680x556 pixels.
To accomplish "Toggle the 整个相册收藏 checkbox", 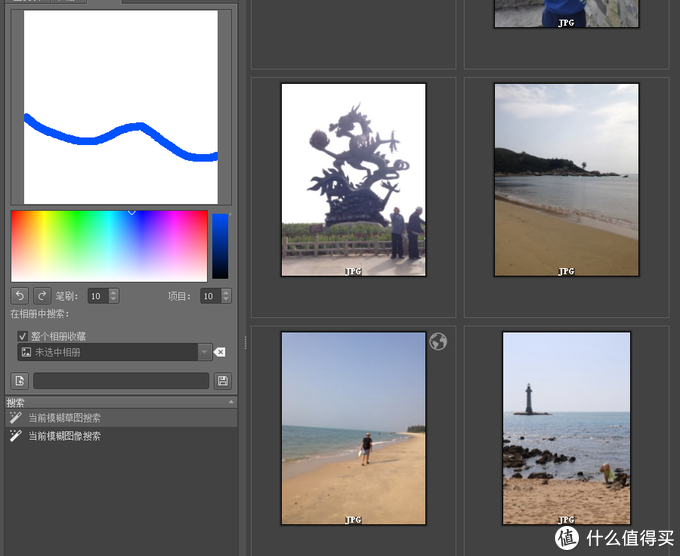I will (23, 336).
